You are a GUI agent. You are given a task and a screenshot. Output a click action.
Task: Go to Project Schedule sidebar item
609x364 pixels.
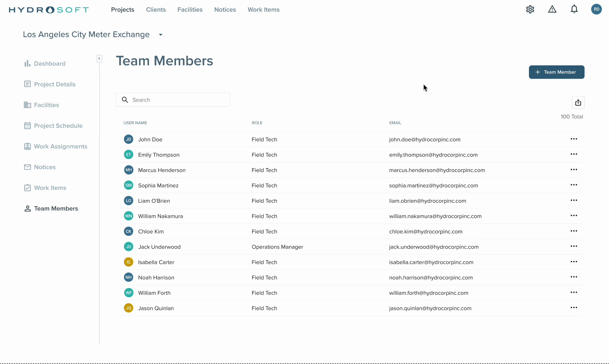click(x=58, y=126)
